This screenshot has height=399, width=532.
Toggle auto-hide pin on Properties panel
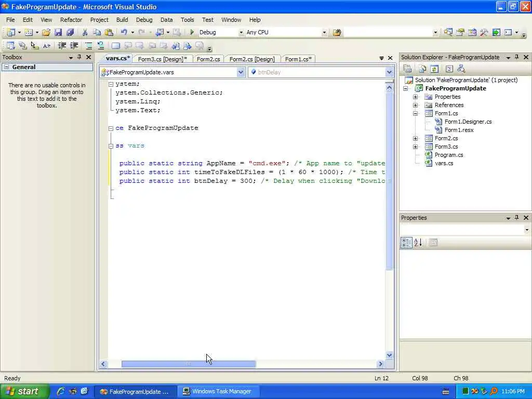pyautogui.click(x=517, y=218)
